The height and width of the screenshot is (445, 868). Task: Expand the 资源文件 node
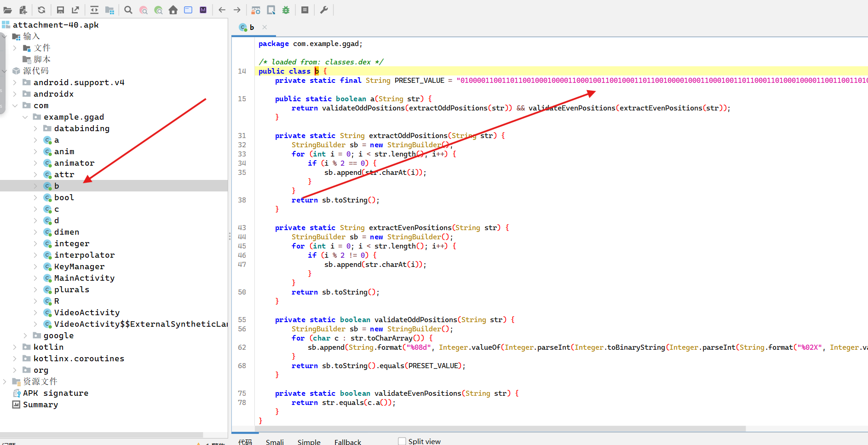coord(4,381)
